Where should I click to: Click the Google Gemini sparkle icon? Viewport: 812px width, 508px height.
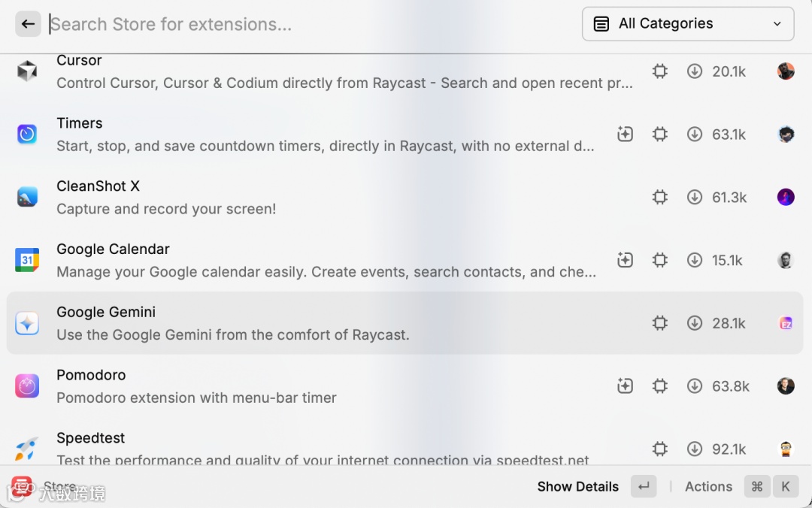[x=27, y=323]
